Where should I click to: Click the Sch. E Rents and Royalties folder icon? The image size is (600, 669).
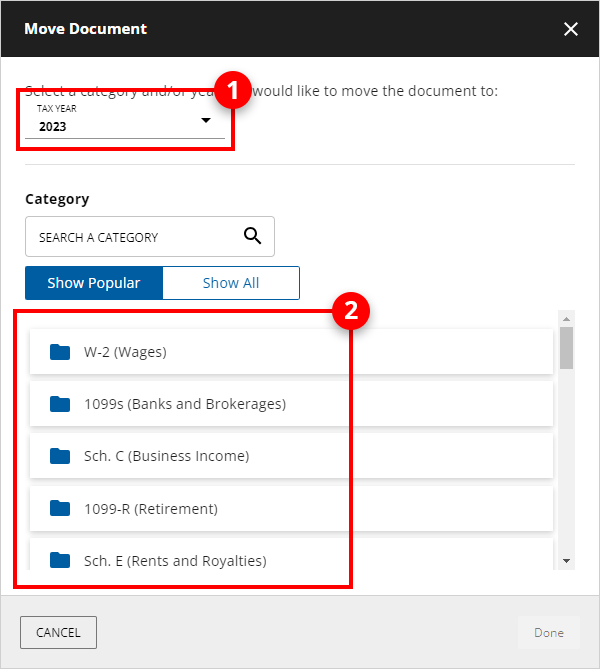pyautogui.click(x=60, y=560)
